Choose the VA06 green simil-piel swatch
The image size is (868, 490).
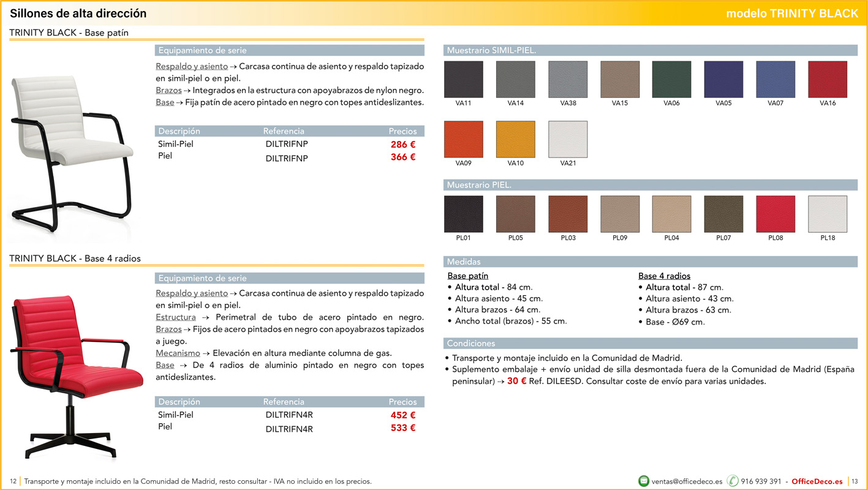[x=671, y=80]
